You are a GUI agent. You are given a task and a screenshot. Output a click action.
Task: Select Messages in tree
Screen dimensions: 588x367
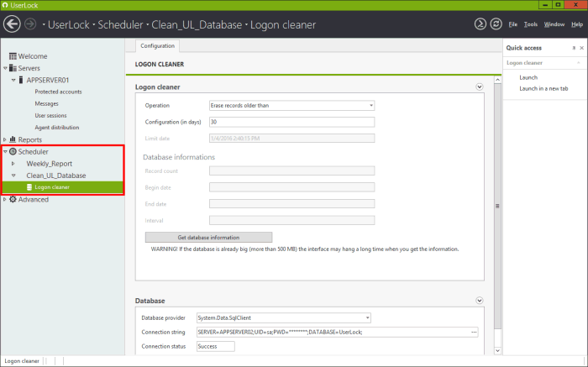pos(46,103)
